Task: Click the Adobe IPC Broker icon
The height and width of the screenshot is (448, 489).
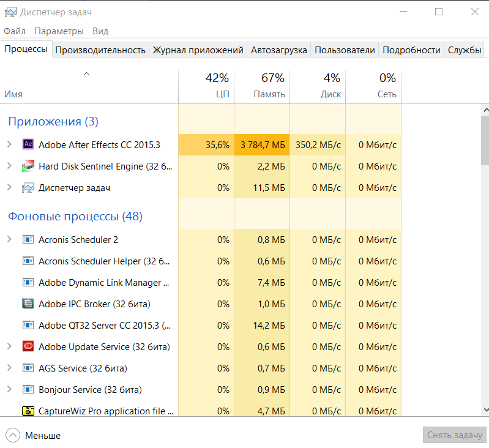Action: (28, 304)
